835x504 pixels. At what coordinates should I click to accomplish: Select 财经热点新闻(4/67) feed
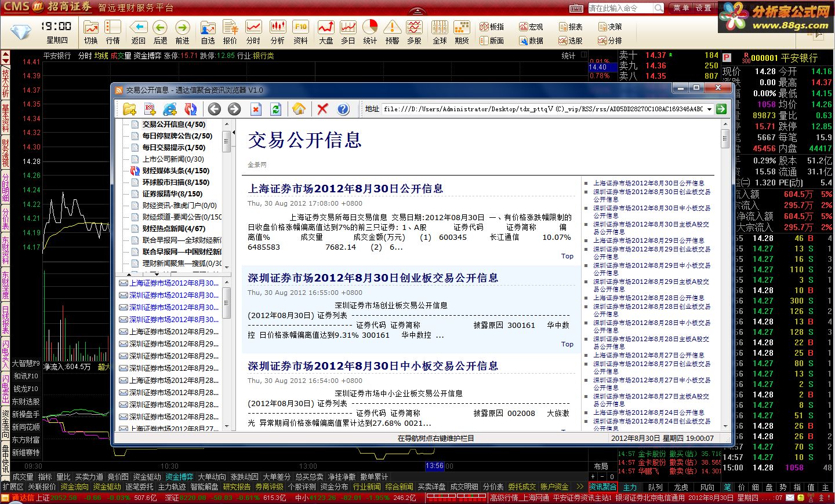[x=174, y=228]
